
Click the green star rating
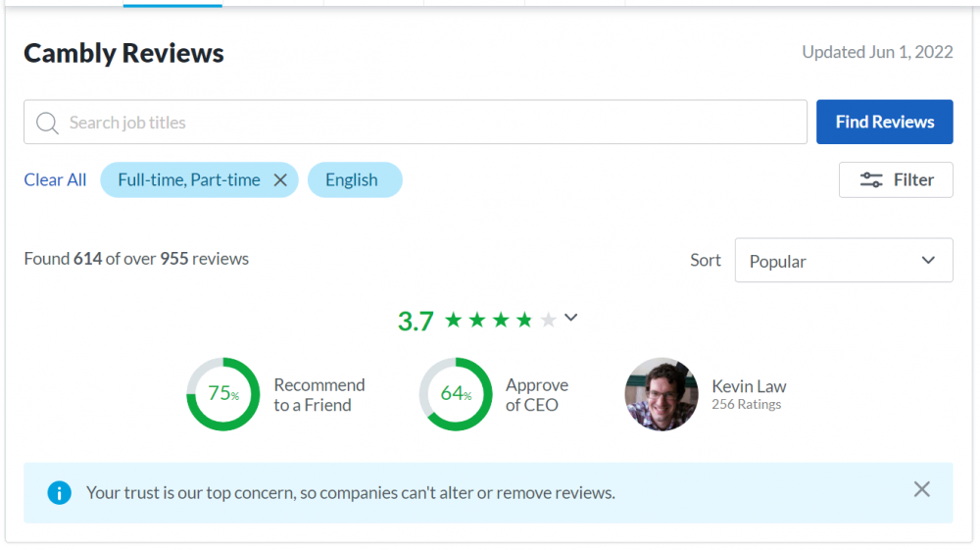(501, 320)
